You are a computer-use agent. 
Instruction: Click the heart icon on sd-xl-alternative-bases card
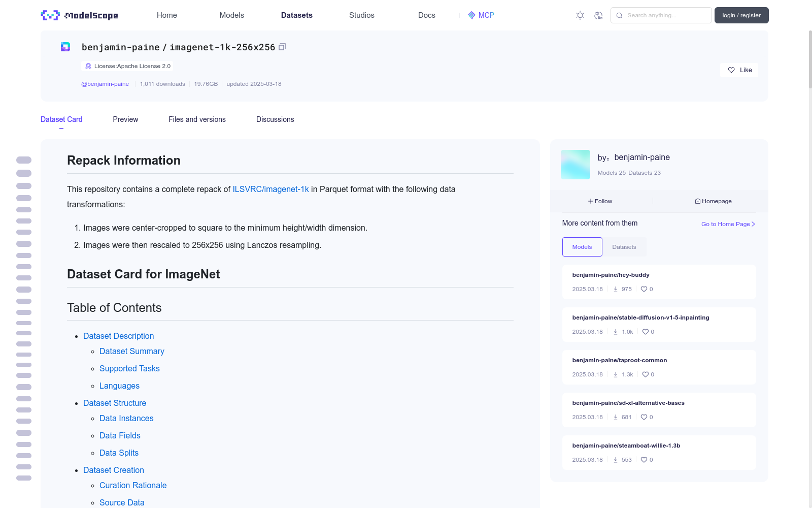pyautogui.click(x=644, y=417)
